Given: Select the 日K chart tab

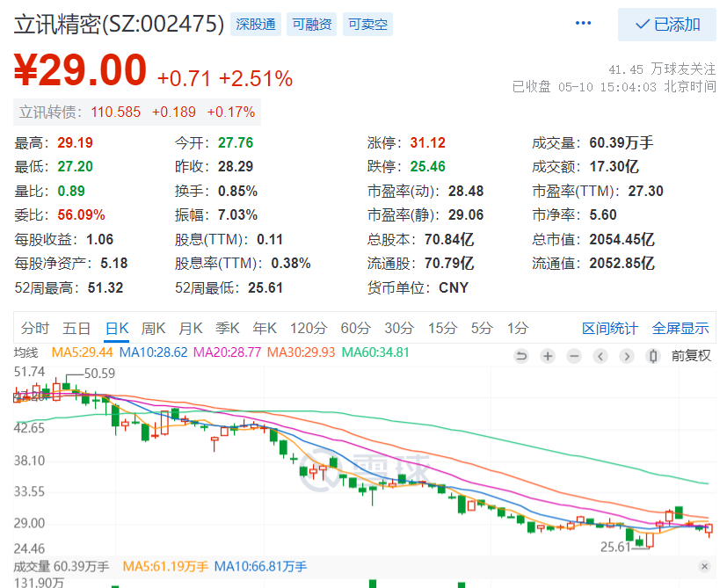Looking at the screenshot, I should 116,329.
